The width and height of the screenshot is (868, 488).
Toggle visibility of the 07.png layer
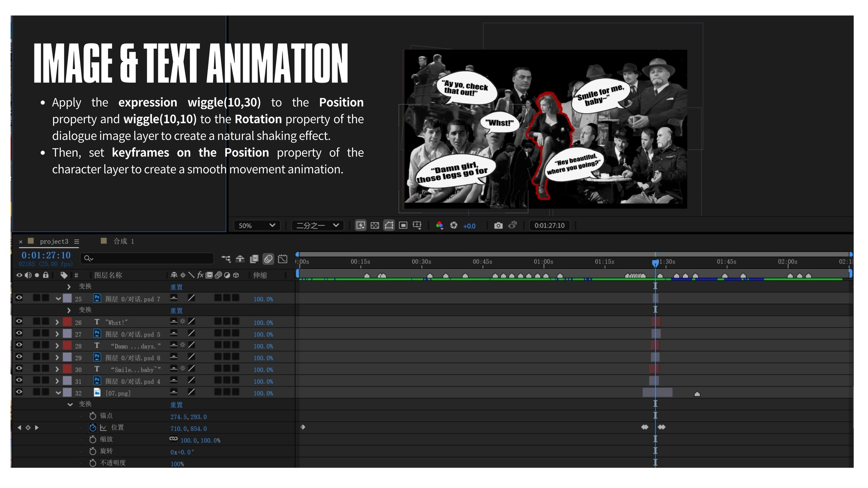[x=19, y=392]
